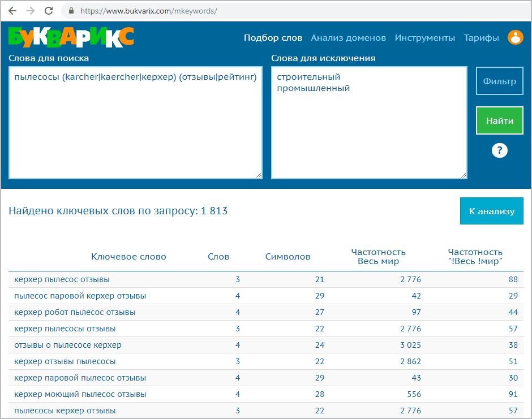
Task: Open the orange user profile icon
Action: pyautogui.click(x=516, y=37)
